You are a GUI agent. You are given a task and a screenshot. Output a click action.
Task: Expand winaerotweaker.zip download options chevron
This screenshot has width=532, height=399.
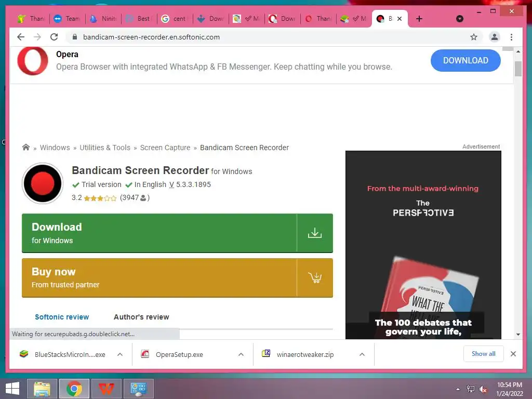coord(362,354)
